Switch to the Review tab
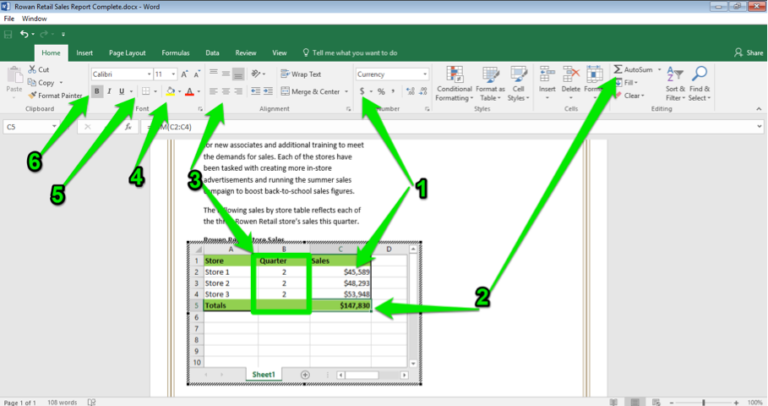 point(245,52)
